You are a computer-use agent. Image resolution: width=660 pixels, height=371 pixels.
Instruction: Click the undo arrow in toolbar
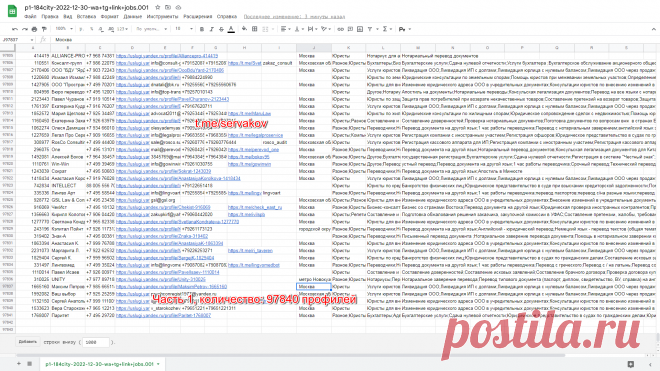click(15, 29)
